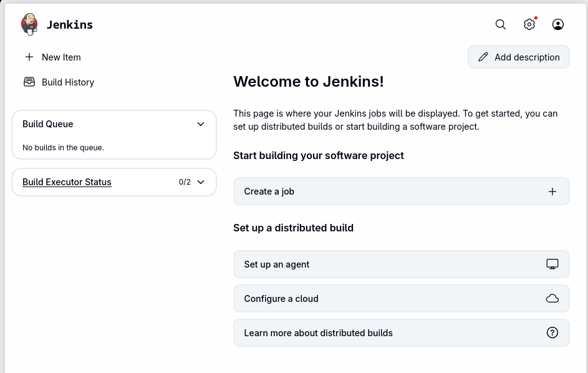588x373 pixels.
Task: Click the cloud icon on Configure a cloud
Action: (552, 299)
